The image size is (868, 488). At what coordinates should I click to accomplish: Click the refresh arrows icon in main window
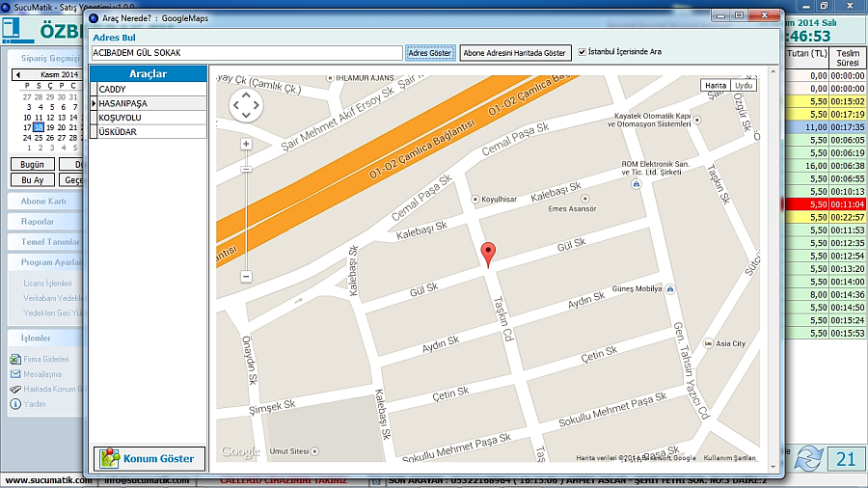click(x=808, y=459)
